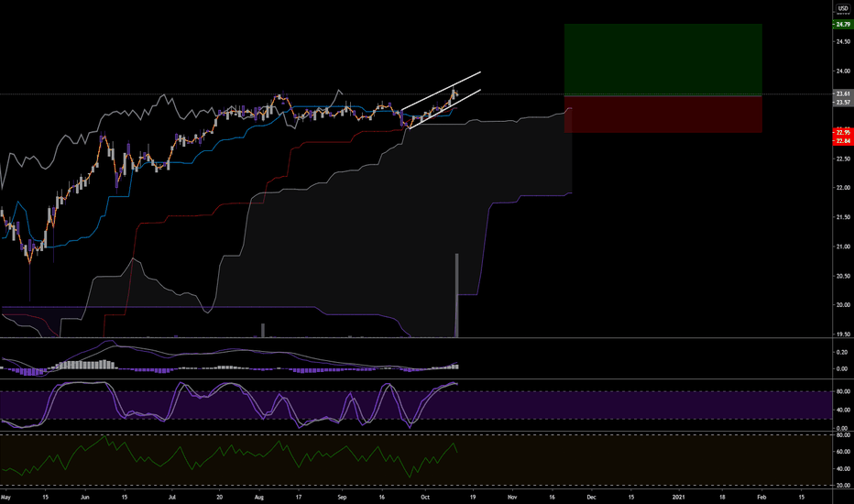The height and width of the screenshot is (504, 854).
Task: Click the 60.00 RSI scale label
Action: [843, 452]
